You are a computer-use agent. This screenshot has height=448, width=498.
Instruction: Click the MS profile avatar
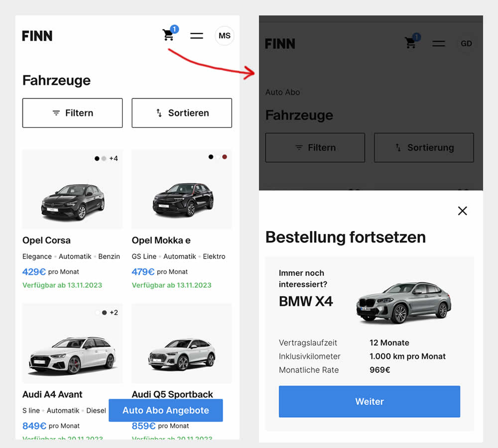click(224, 36)
